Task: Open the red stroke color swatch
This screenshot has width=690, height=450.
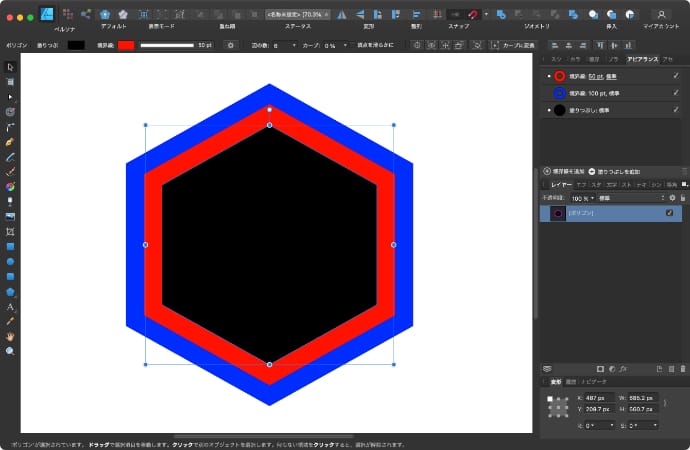Action: (x=126, y=45)
